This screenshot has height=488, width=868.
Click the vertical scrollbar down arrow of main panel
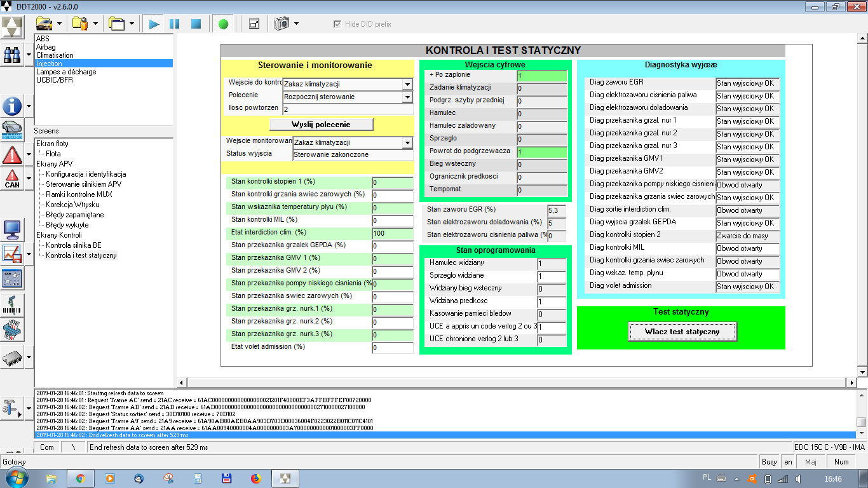861,372
